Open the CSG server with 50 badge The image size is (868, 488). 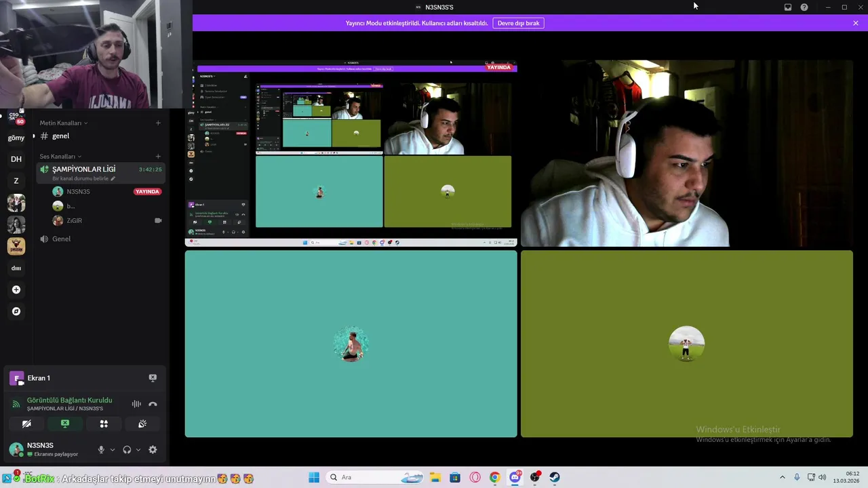point(16,117)
